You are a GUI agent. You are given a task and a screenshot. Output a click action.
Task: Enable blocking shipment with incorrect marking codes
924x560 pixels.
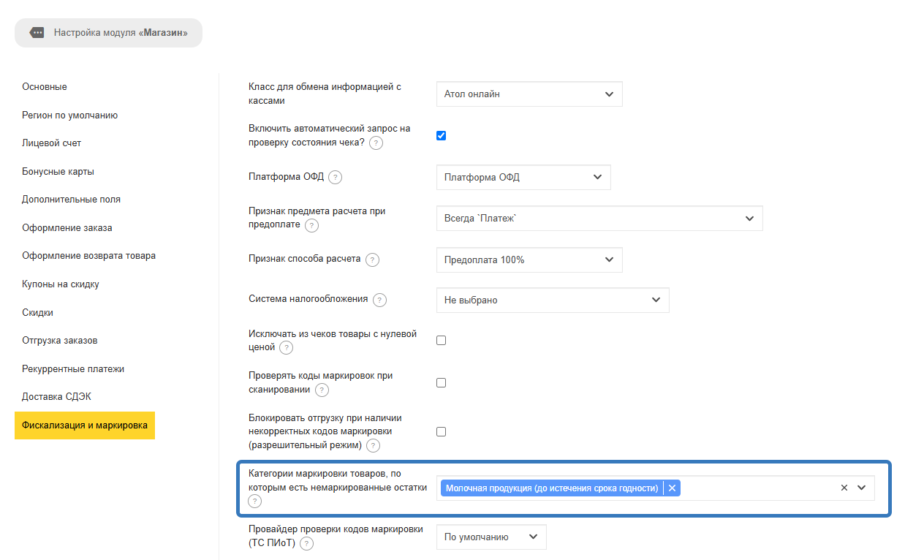441,431
